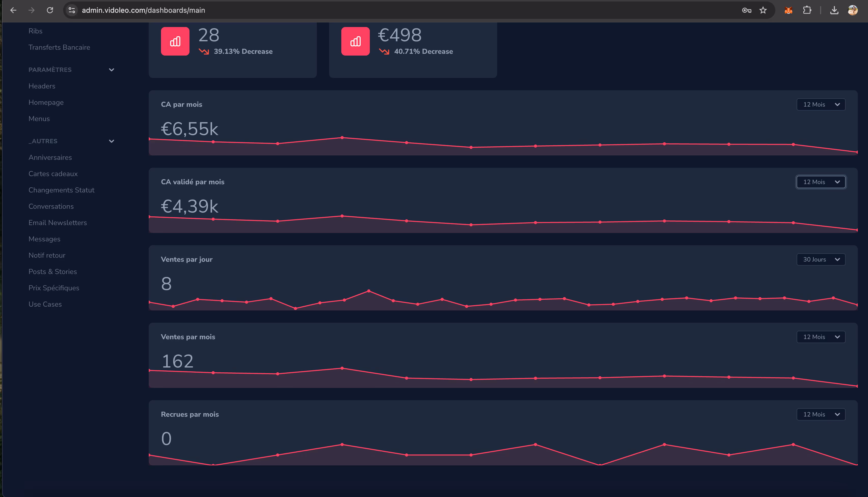This screenshot has width=868, height=497.
Task: Open the downloads arrow icon
Action: (834, 10)
